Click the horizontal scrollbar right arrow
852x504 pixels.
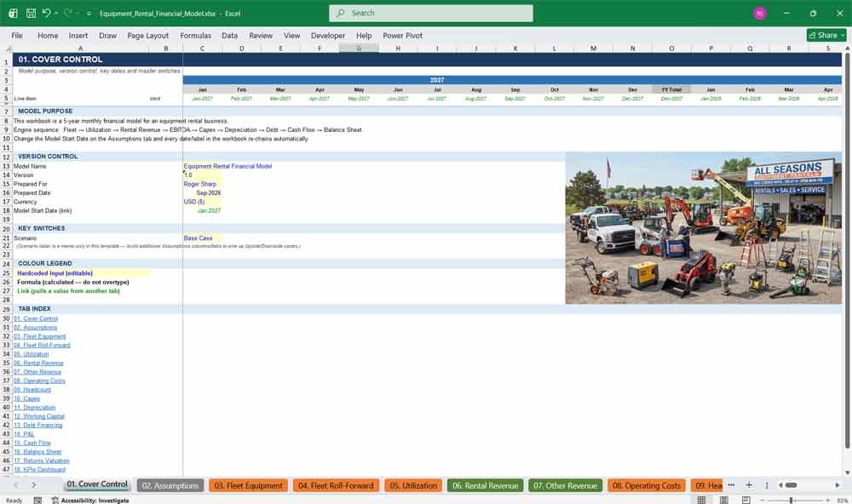(x=838, y=485)
